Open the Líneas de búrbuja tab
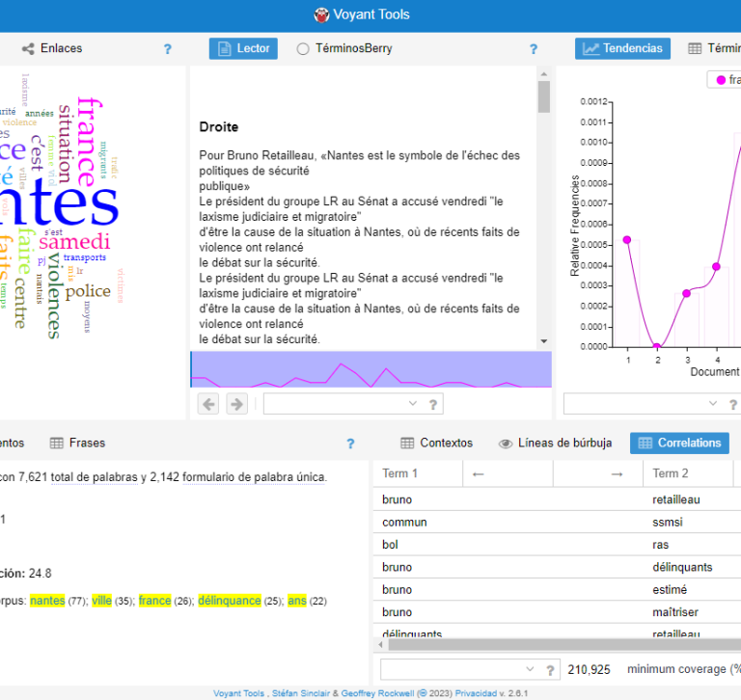The width and height of the screenshot is (741, 700). point(555,444)
